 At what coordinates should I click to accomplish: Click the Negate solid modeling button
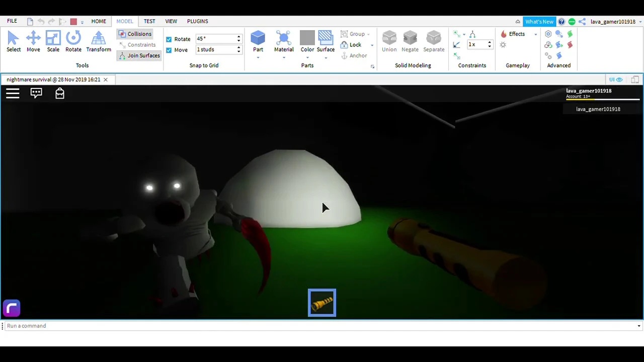pyautogui.click(x=410, y=41)
